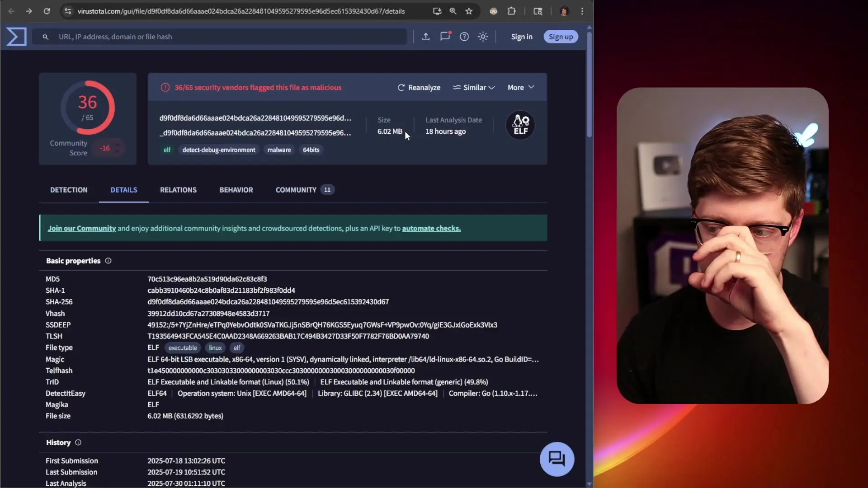Follow the Join our Community link
This screenshot has width=868, height=488.
[x=82, y=228]
